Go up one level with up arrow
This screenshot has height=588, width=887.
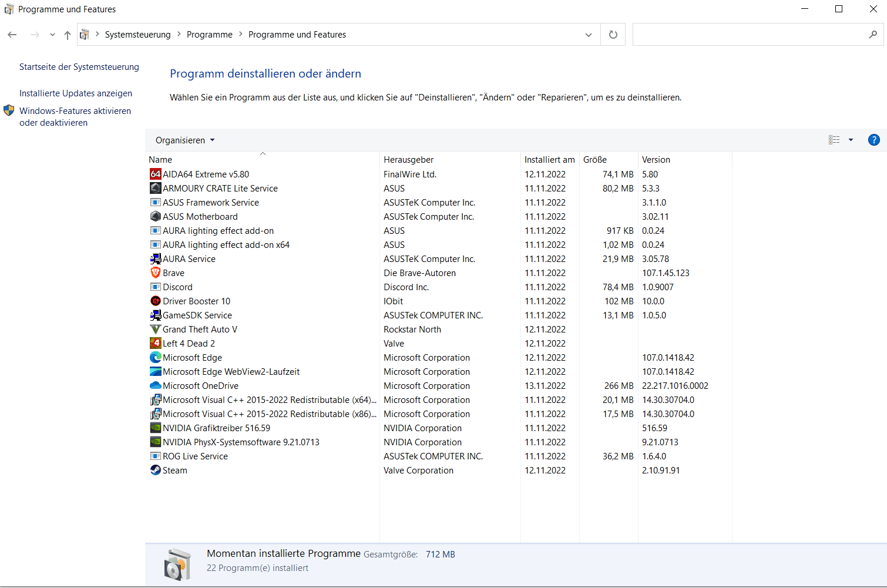[68, 35]
